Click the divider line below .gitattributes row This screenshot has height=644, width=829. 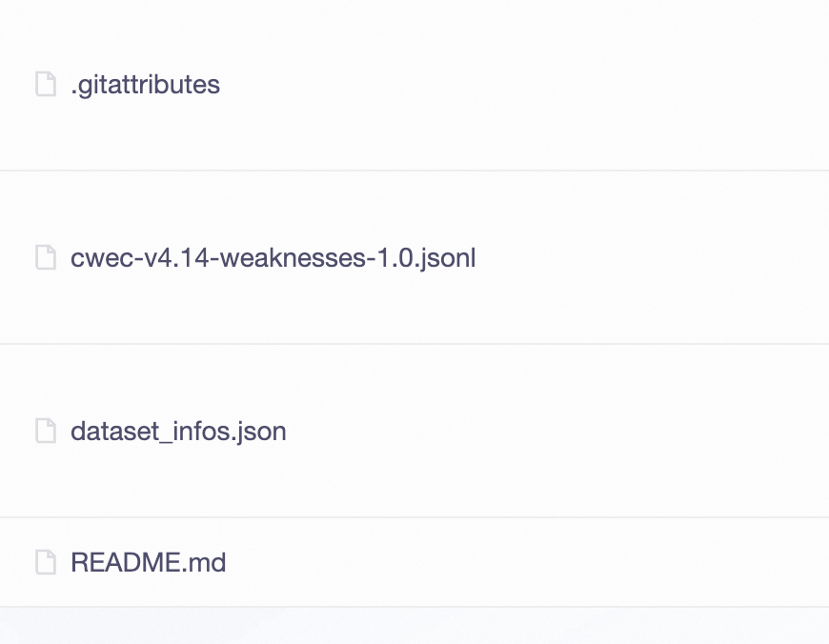coord(414,171)
